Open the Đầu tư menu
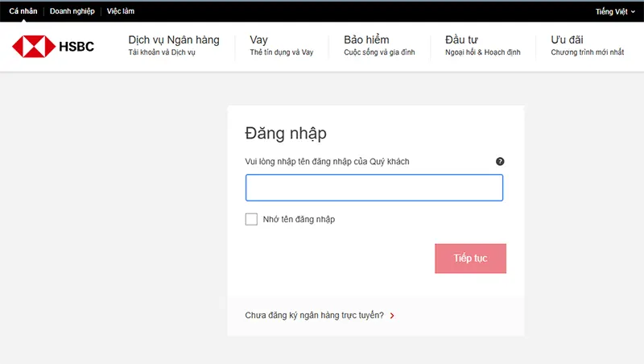Screen dimensions: 644x364 click(x=483, y=45)
